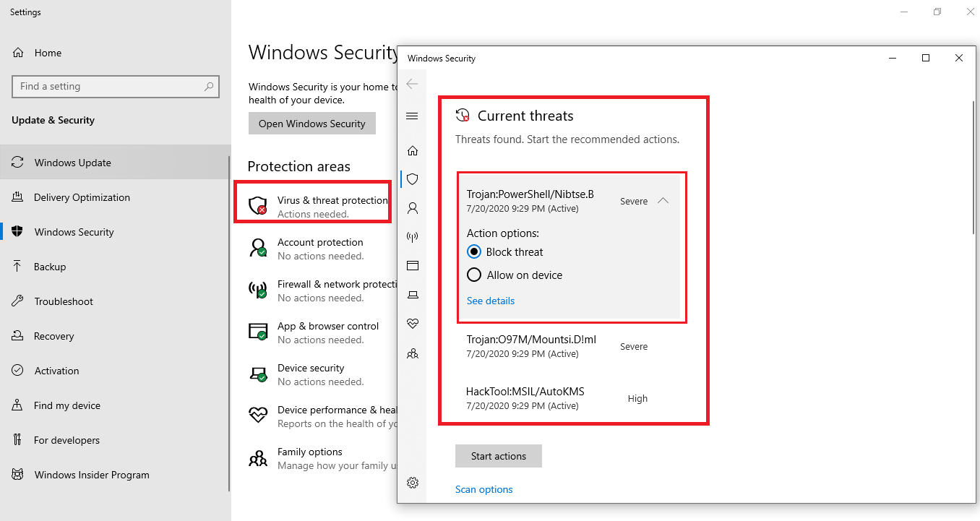The width and height of the screenshot is (980, 521).
Task: Click App & browser control icon in Settings
Action: 258,332
